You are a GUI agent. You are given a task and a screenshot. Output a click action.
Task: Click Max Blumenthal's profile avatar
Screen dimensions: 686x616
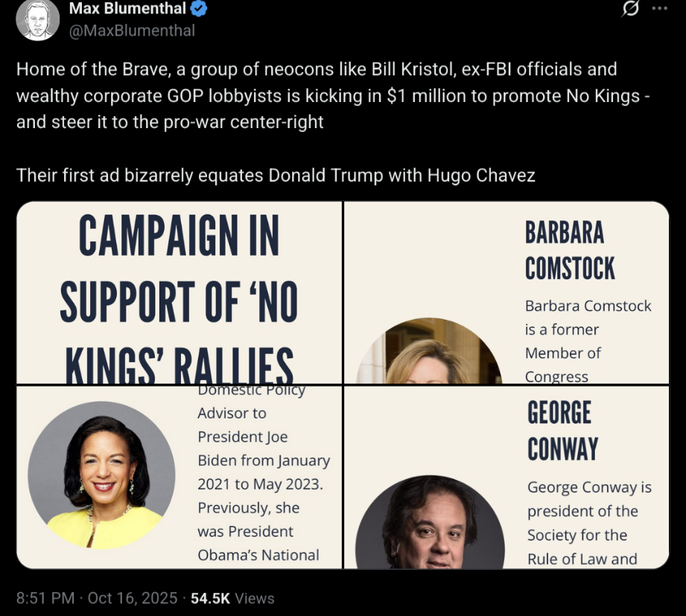(37, 19)
